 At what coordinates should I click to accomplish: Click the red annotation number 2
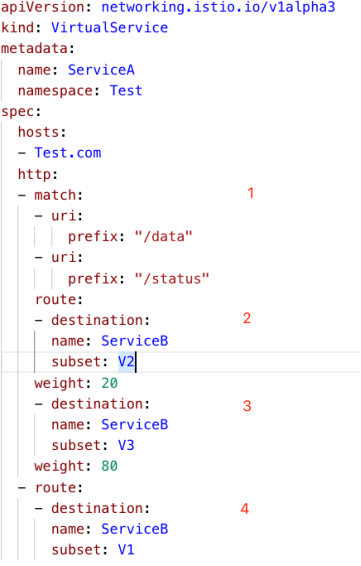click(x=247, y=318)
